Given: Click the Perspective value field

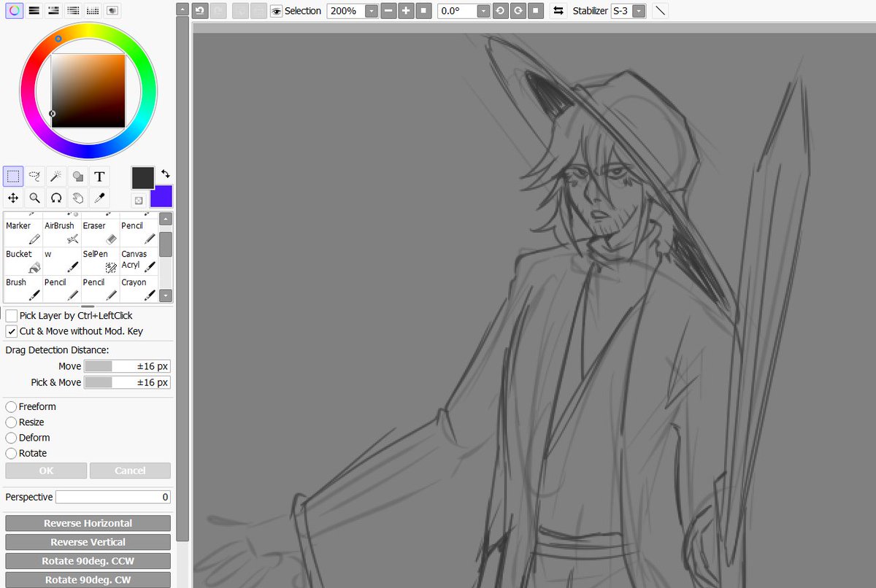Looking at the screenshot, I should click(x=113, y=497).
